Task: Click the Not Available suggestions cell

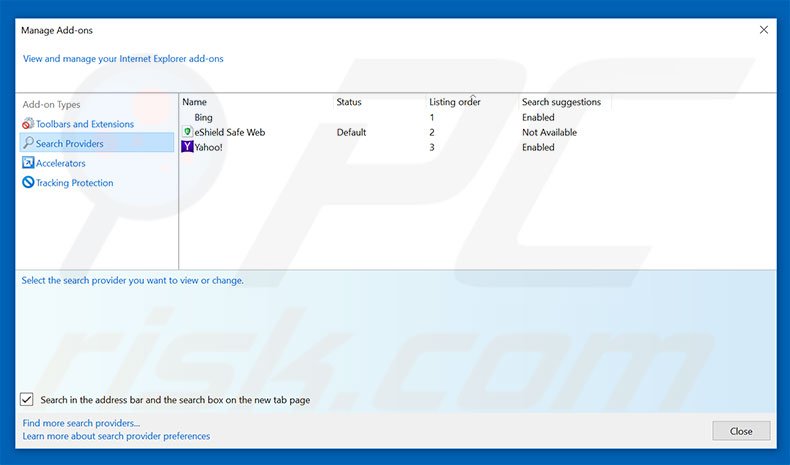Action: 549,132
